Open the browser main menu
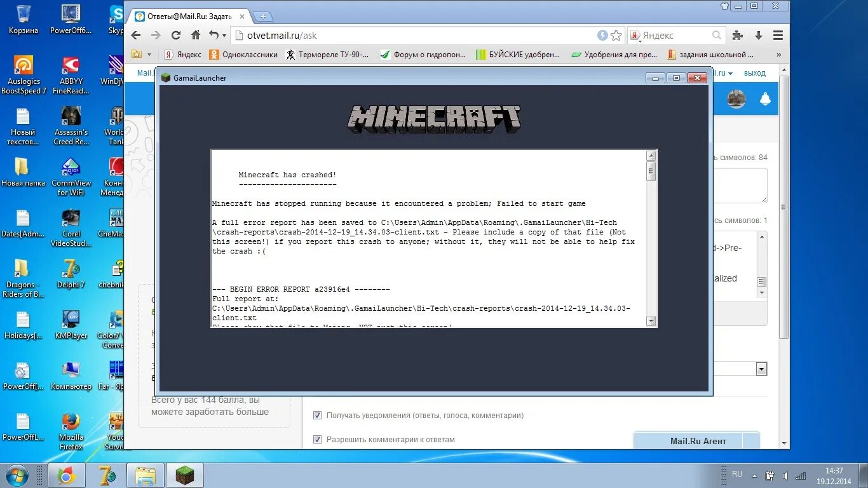 (778, 36)
